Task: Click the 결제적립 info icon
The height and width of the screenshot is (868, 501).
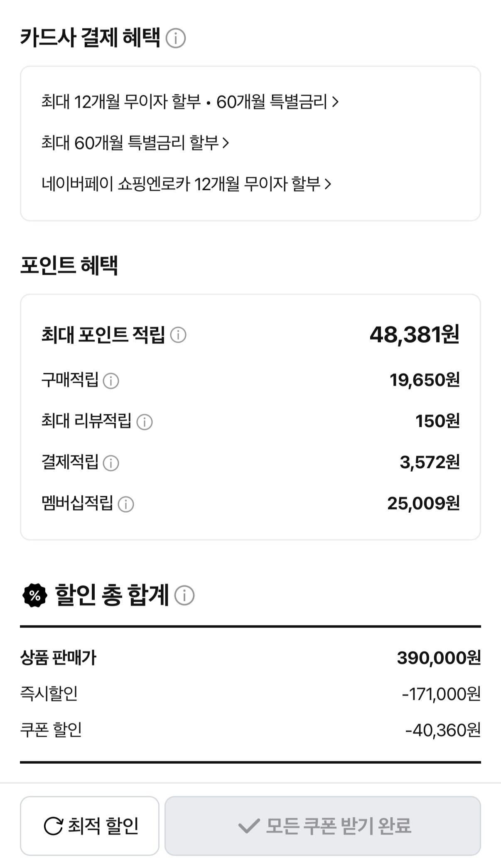Action: (111, 463)
